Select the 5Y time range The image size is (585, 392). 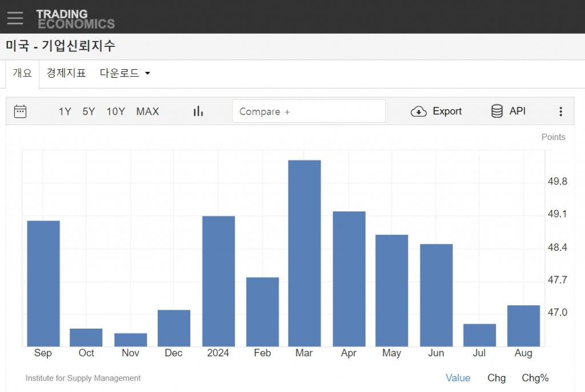(x=89, y=111)
